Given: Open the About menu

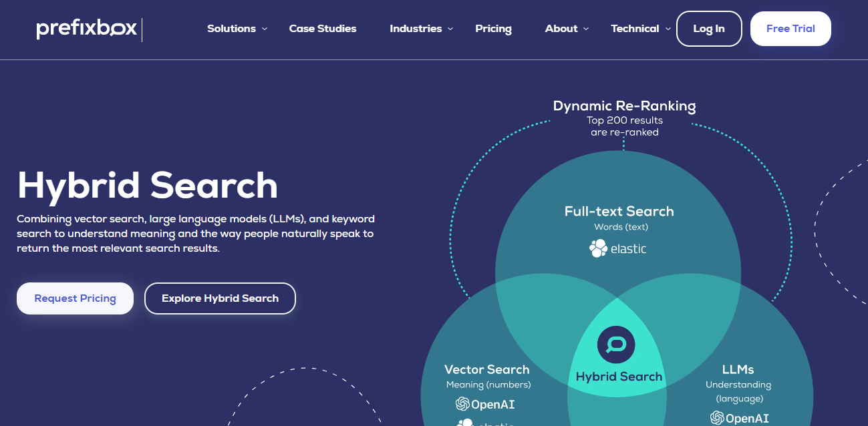Looking at the screenshot, I should pos(561,29).
